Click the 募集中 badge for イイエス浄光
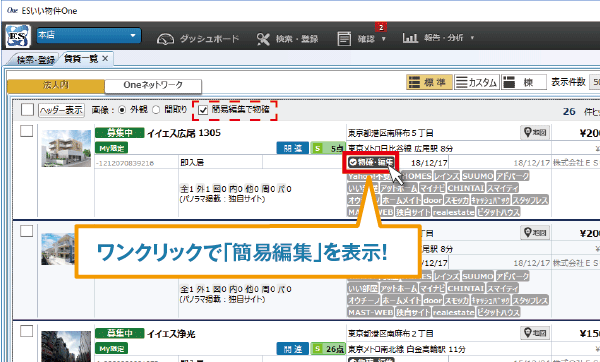This screenshot has width=600, height=362. click(x=120, y=333)
